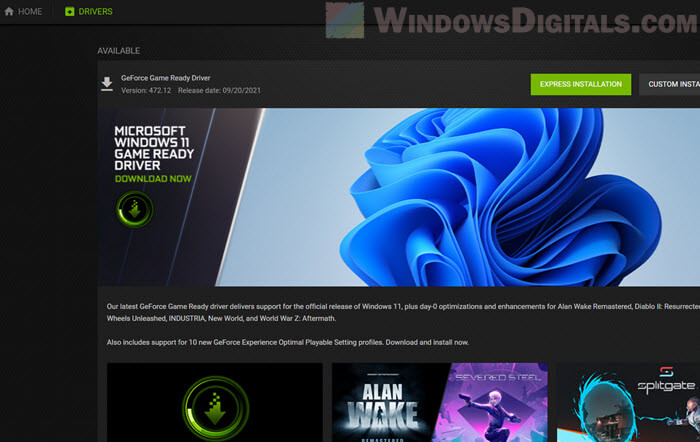Click the AVAILABLE section heading
The width and height of the screenshot is (700, 442).
(119, 51)
